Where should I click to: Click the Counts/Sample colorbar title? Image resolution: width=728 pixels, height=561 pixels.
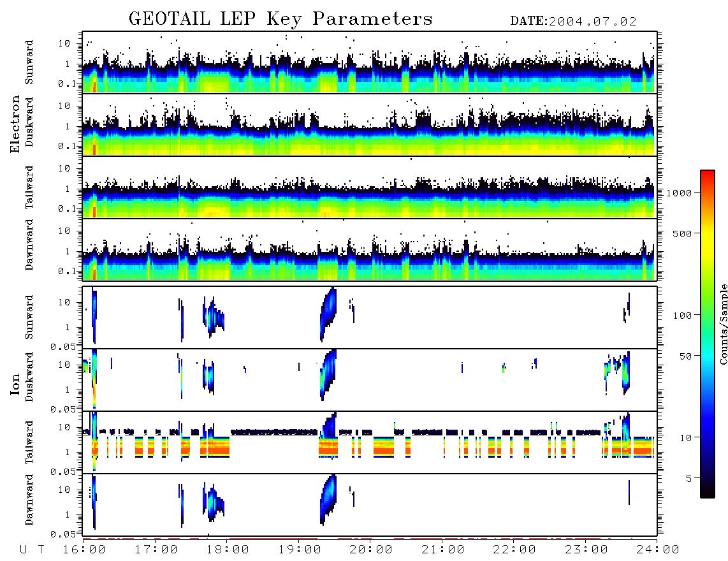pos(723,324)
